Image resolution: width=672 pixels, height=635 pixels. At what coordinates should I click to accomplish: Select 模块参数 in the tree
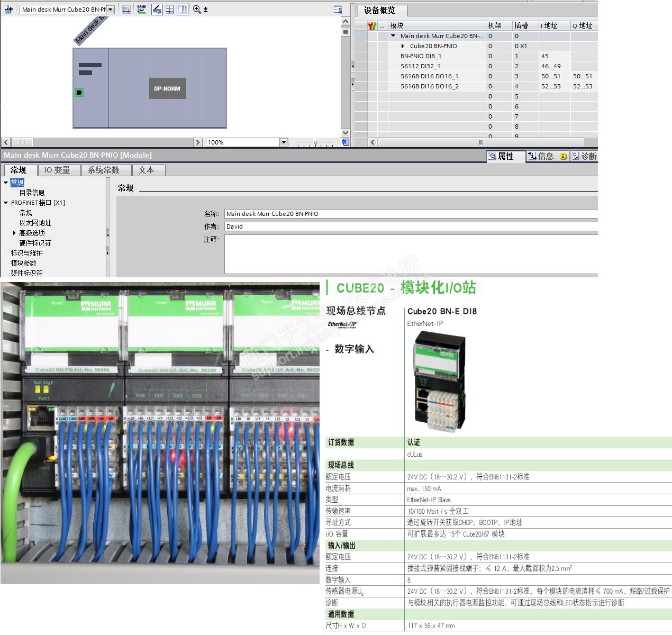(24, 263)
